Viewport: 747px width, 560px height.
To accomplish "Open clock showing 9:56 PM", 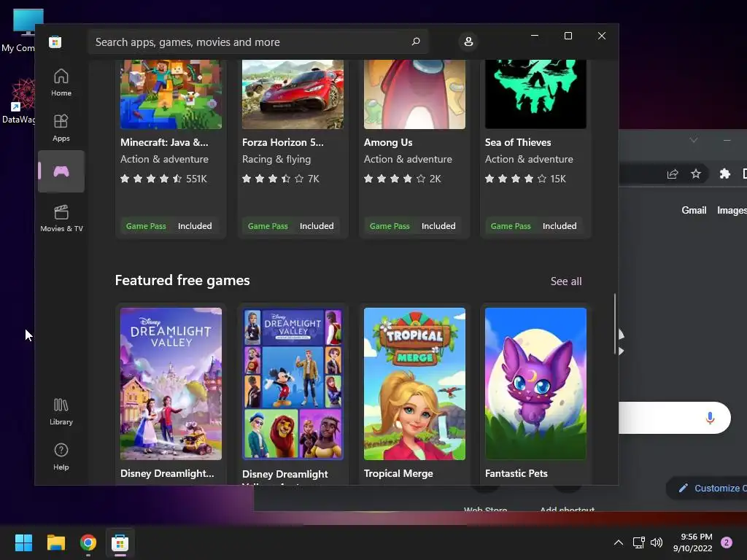I will coord(693,542).
